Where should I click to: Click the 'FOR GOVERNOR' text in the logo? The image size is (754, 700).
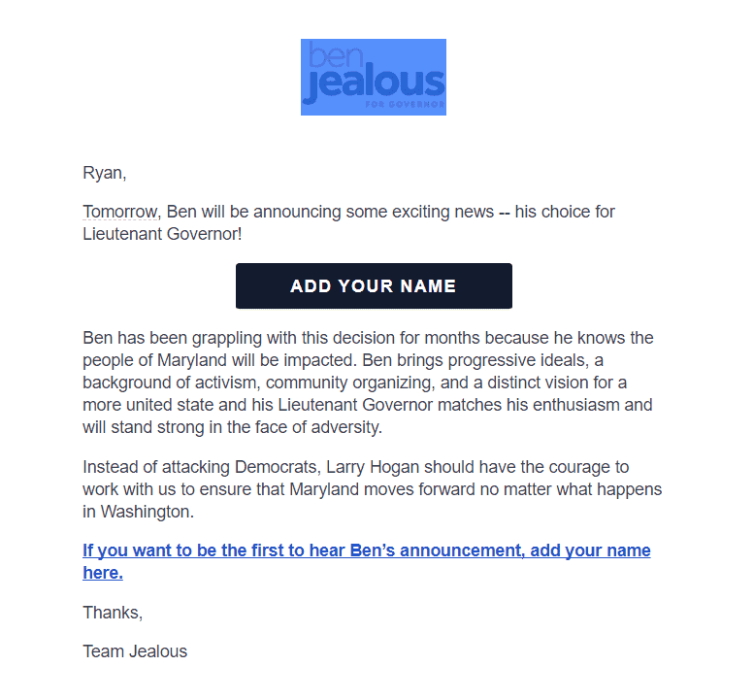pos(405,105)
